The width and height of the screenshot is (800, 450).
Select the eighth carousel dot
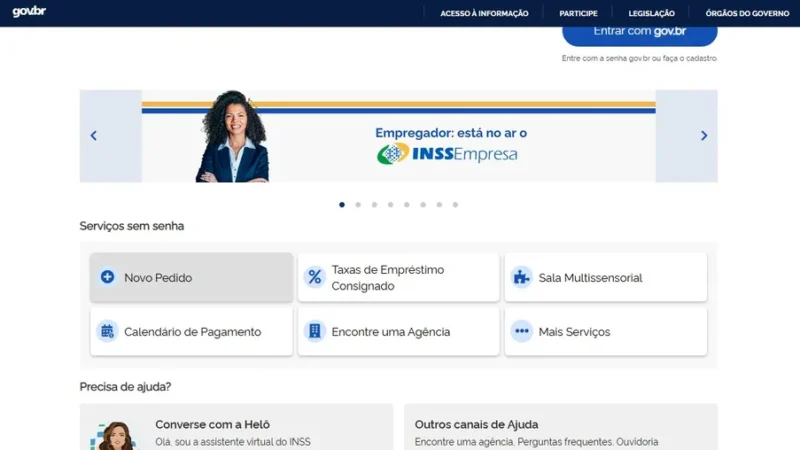(x=456, y=205)
